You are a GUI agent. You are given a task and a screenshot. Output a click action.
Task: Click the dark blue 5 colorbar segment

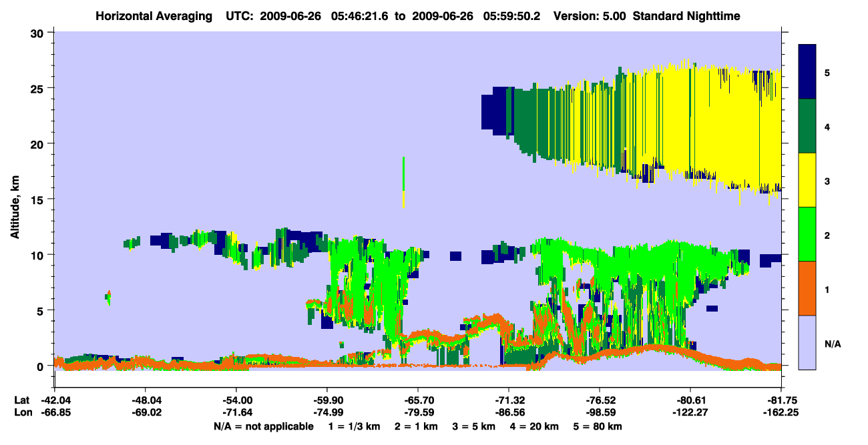pos(807,71)
